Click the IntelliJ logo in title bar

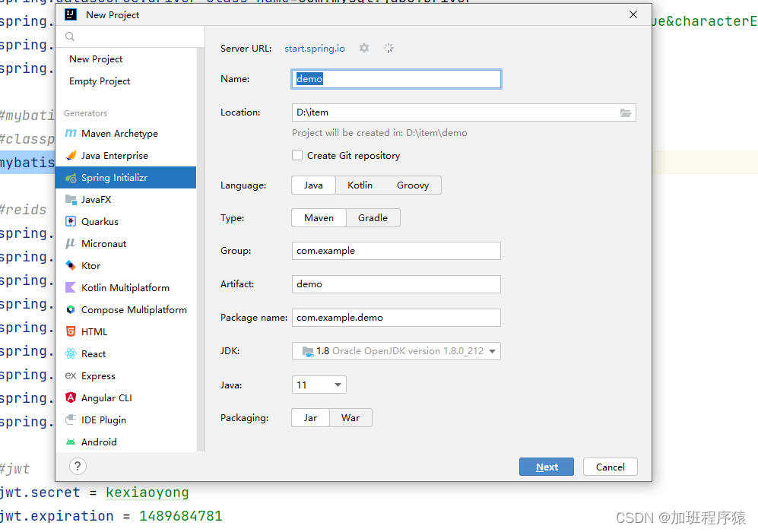(71, 14)
